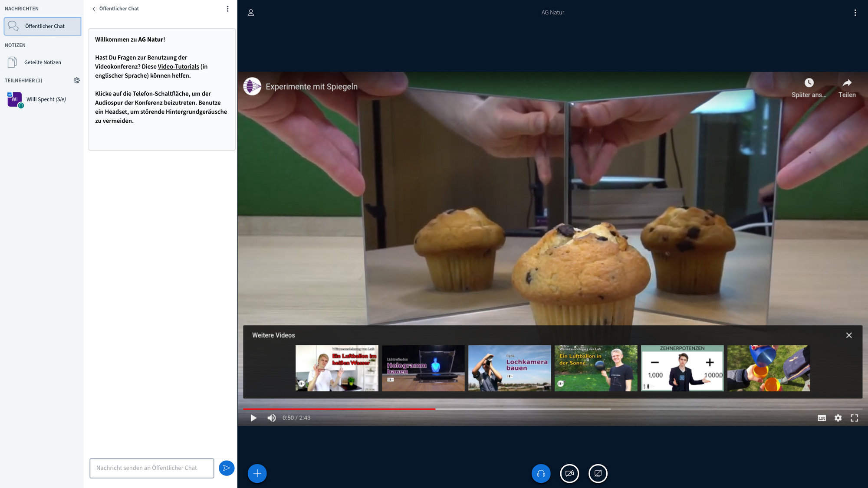Open Lochkamera bauen video thumbnail

(x=509, y=368)
